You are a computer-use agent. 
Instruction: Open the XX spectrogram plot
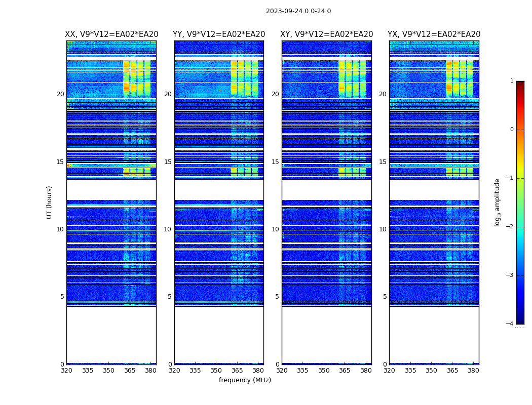click(x=111, y=202)
